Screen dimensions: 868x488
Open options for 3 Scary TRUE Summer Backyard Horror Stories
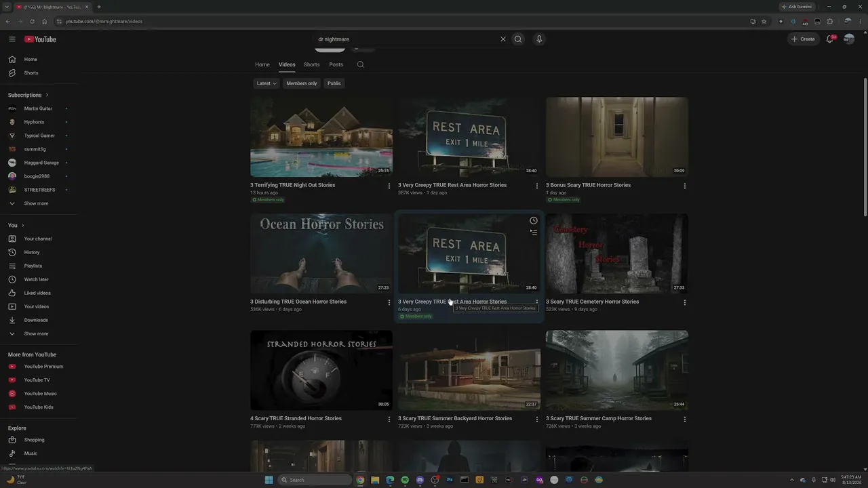[x=536, y=419]
